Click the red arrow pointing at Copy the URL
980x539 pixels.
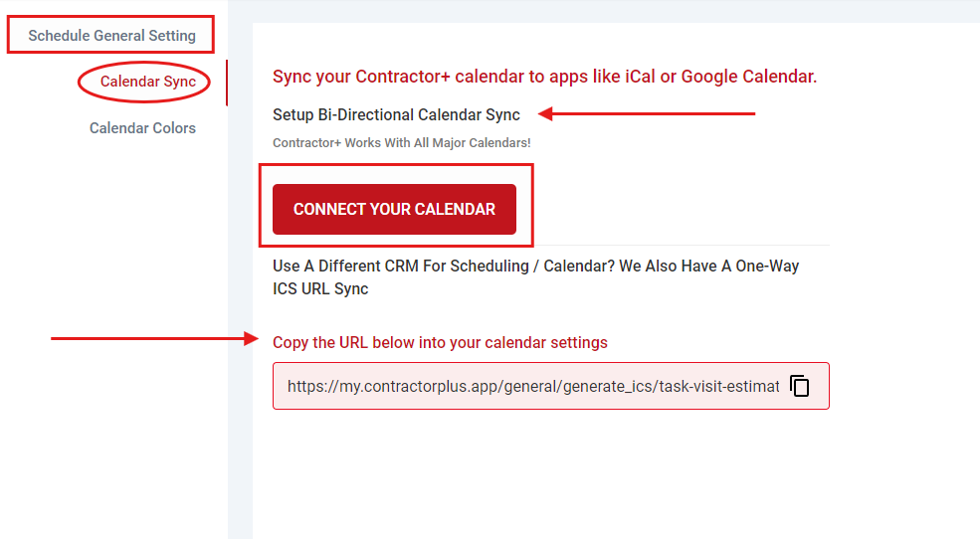point(149,339)
